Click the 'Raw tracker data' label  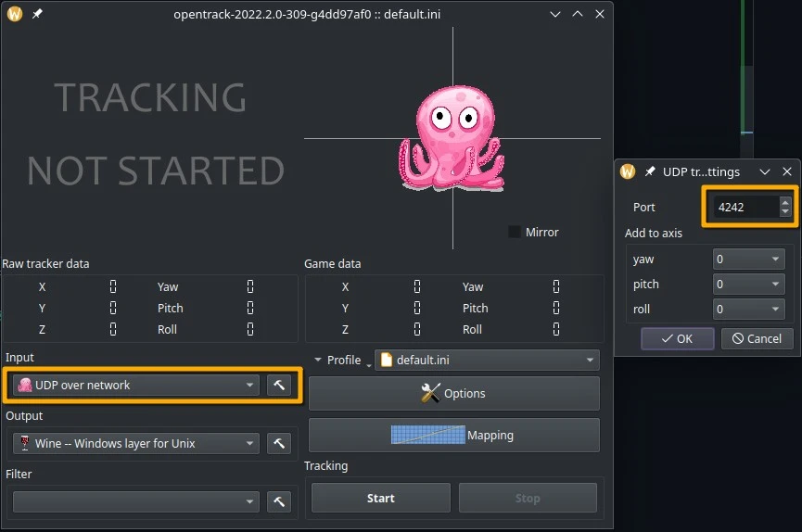tap(45, 264)
